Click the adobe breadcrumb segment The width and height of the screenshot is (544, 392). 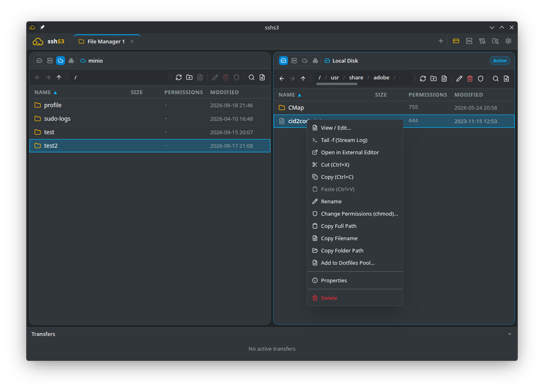(381, 77)
